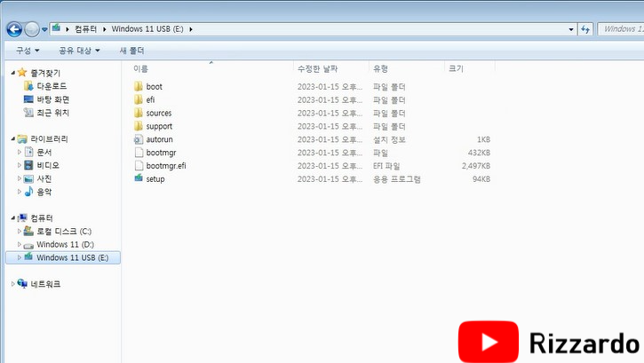Click the 즐겨찾기 star icon
Screen dimensions: 644x363
point(22,73)
